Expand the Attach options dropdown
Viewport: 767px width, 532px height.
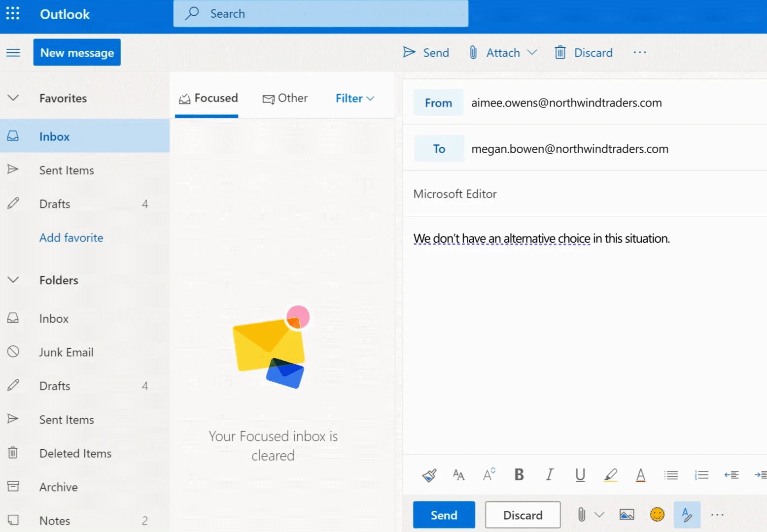tap(533, 52)
